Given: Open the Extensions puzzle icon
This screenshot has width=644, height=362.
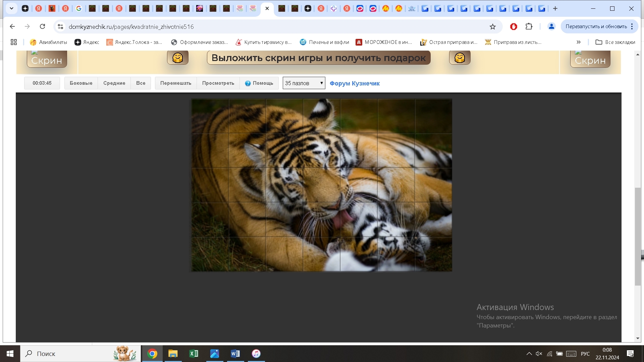Looking at the screenshot, I should click(529, 26).
